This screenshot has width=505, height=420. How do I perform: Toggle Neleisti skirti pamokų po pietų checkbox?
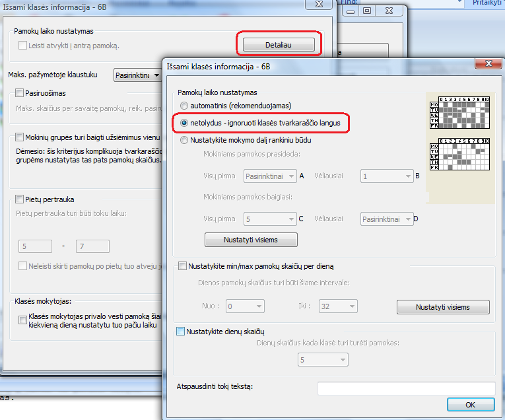point(22,266)
